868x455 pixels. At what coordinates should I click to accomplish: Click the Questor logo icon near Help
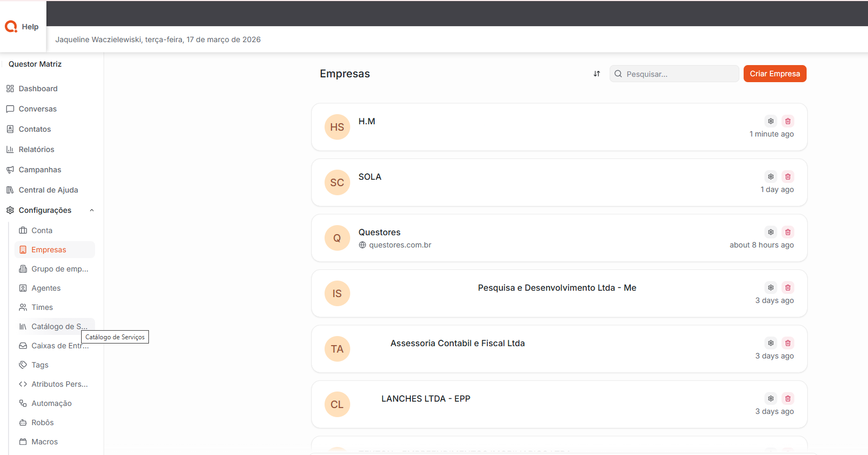coord(11,27)
